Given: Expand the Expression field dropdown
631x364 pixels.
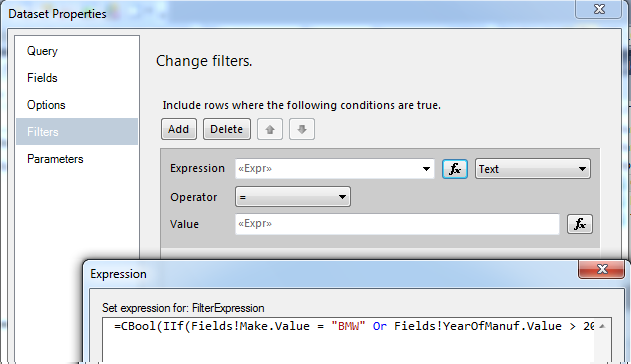Looking at the screenshot, I should (426, 169).
